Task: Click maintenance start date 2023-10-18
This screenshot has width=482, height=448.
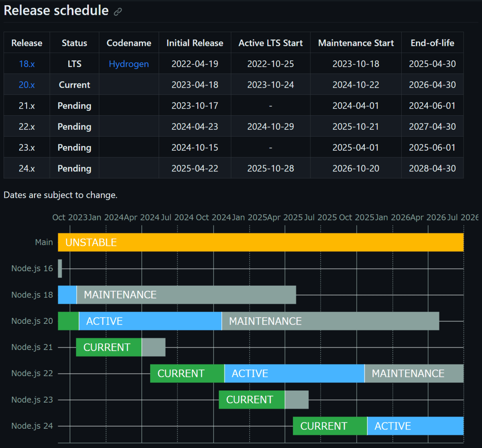Action: [x=356, y=64]
